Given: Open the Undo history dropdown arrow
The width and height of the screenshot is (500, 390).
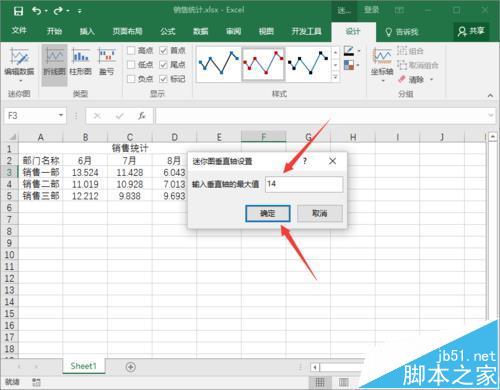Looking at the screenshot, I should click(x=46, y=11).
